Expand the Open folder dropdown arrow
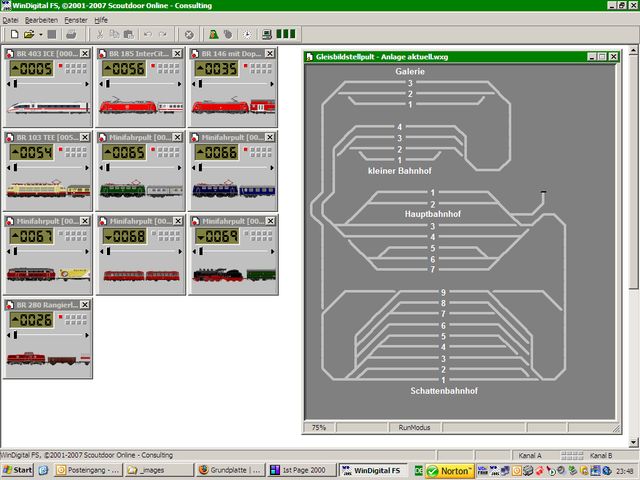The width and height of the screenshot is (640, 480). click(x=41, y=35)
